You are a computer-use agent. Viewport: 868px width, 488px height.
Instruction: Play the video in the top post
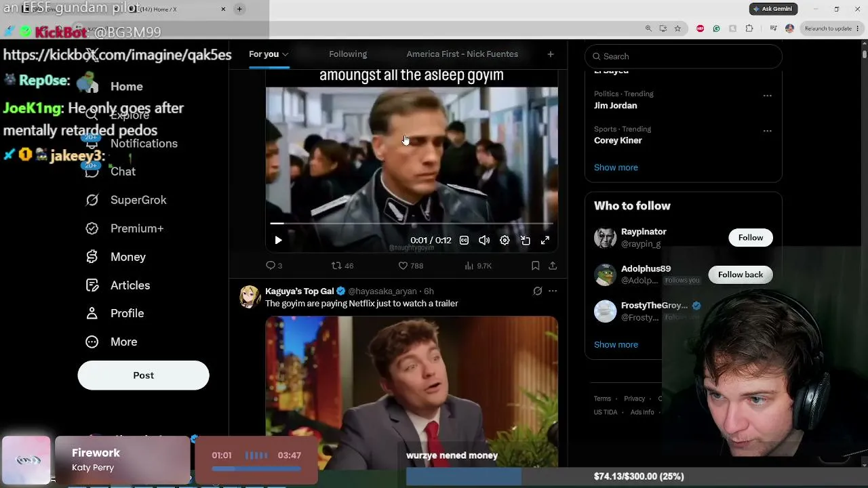pyautogui.click(x=278, y=240)
